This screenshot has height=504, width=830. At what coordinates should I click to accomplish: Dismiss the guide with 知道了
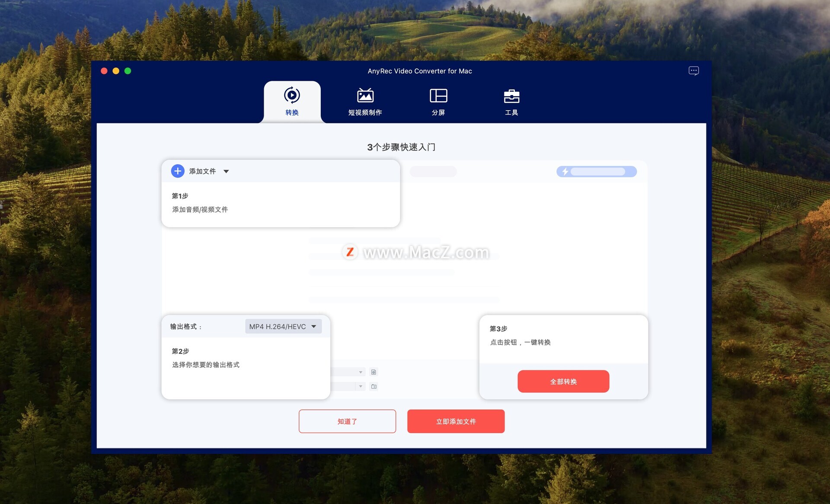[x=347, y=421]
